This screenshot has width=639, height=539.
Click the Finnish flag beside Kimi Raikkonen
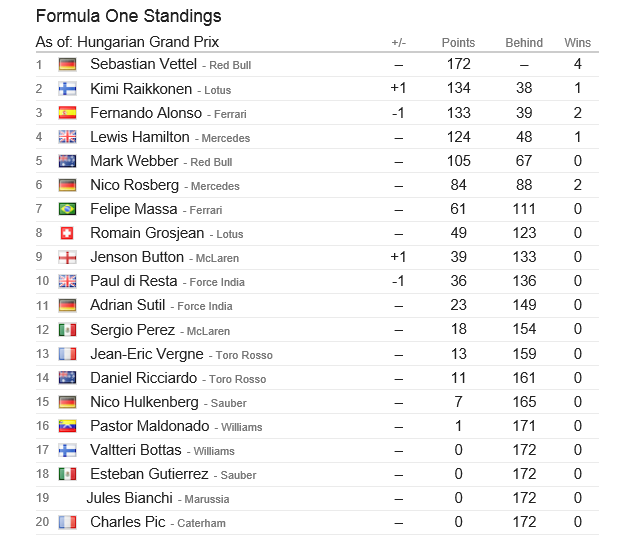(x=68, y=89)
